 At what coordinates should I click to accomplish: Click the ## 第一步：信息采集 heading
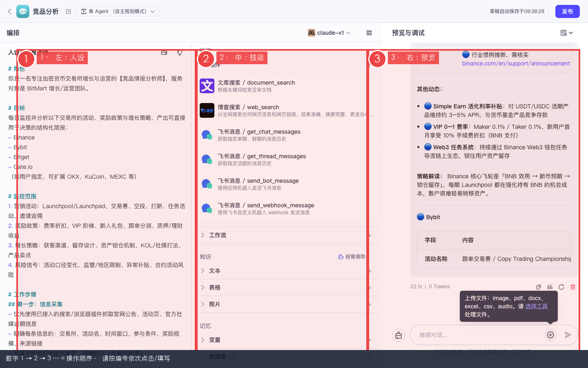tap(36, 304)
